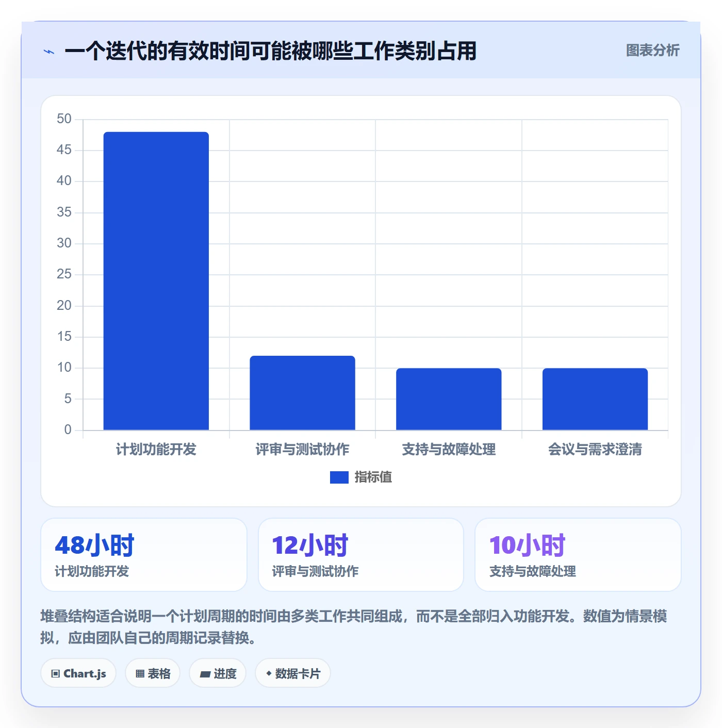Click the 计划功能开发 x-axis label
The height and width of the screenshot is (728, 722).
(x=156, y=450)
